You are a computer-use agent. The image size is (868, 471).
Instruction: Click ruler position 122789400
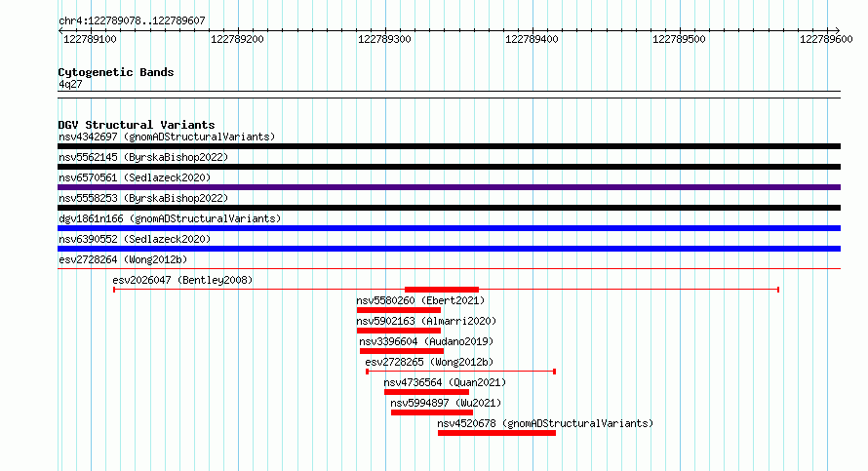tap(532, 39)
